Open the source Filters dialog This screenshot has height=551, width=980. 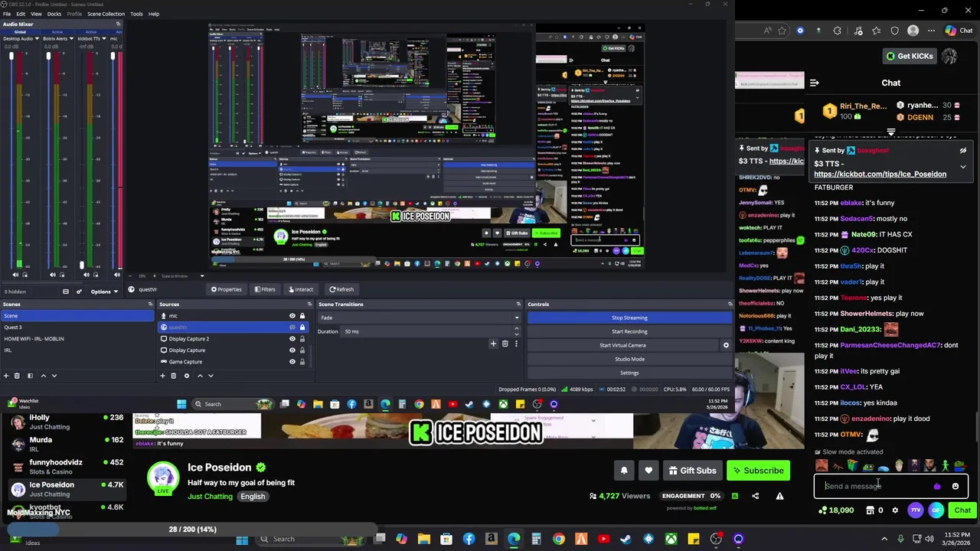click(x=264, y=289)
